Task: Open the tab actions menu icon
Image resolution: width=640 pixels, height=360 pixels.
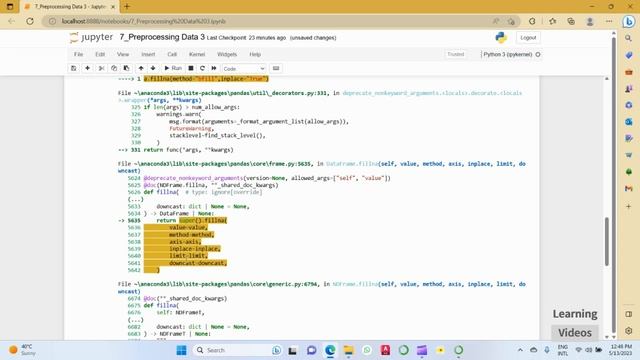Action: pos(10,7)
